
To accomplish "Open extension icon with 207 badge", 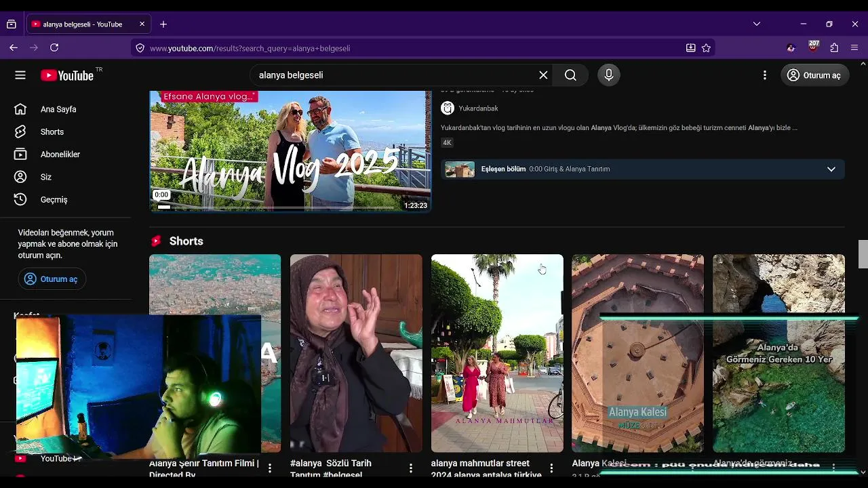I will tap(813, 47).
